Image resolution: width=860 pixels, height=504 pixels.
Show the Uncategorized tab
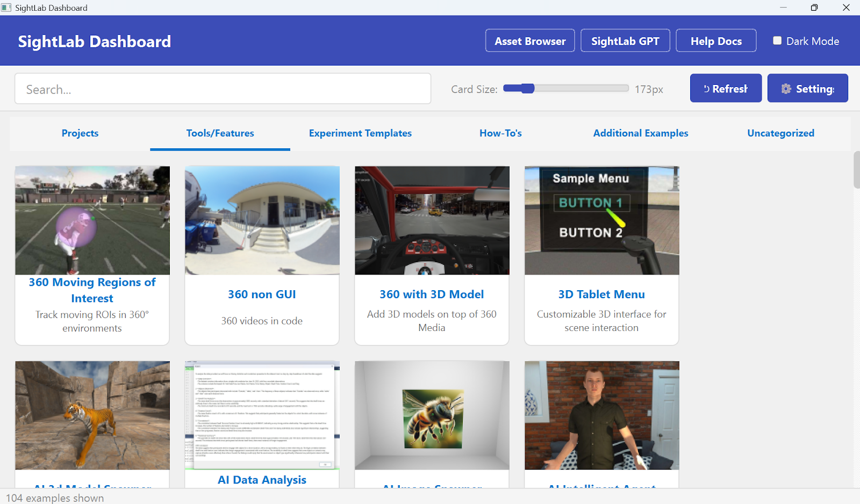pos(780,133)
